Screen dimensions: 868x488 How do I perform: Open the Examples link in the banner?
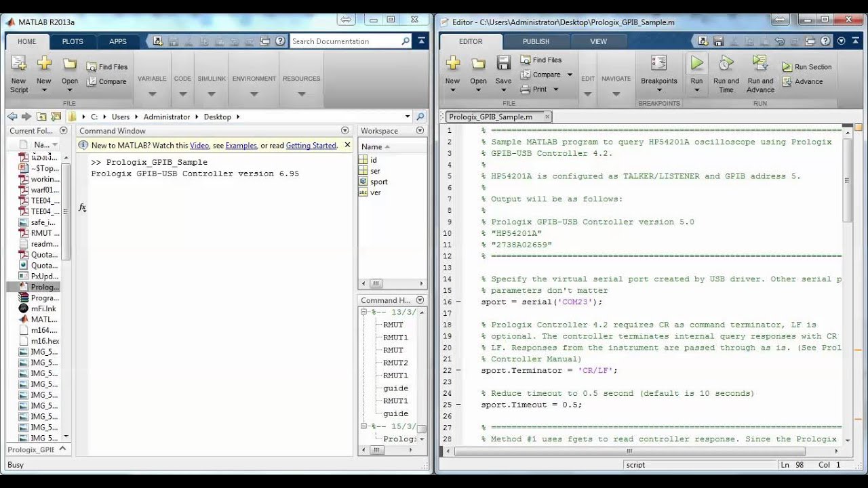(241, 146)
